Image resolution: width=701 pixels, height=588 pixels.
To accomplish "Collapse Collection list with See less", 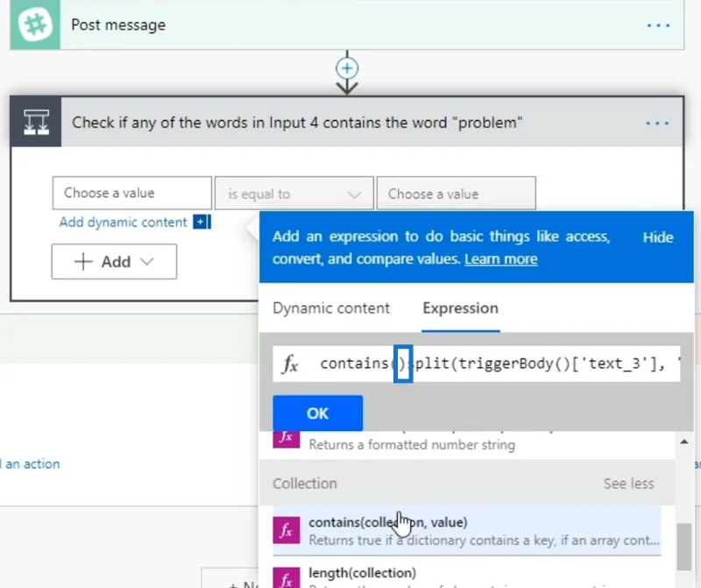I will (x=628, y=484).
